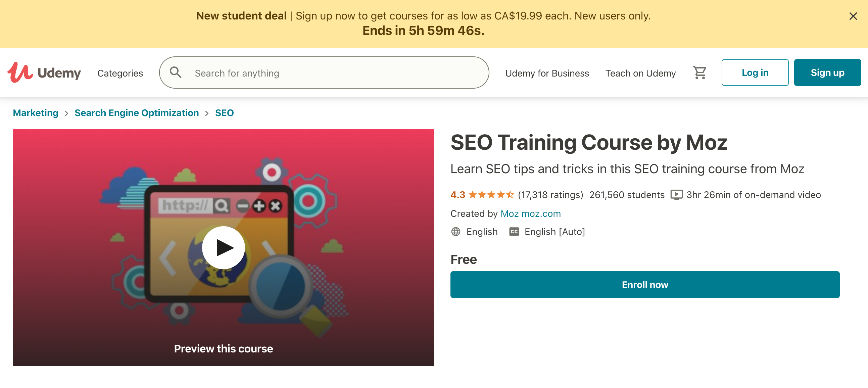Click the Enroll now button
This screenshot has height=388, width=868.
644,285
